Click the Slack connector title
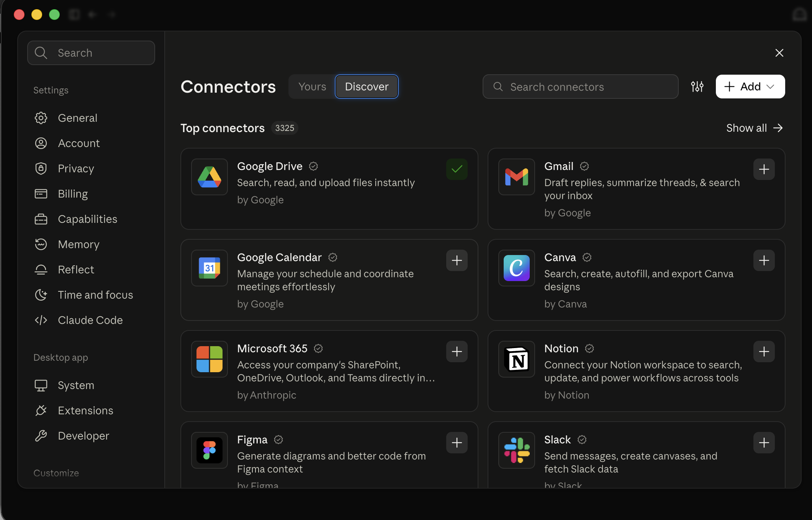This screenshot has height=520, width=812. click(557, 440)
